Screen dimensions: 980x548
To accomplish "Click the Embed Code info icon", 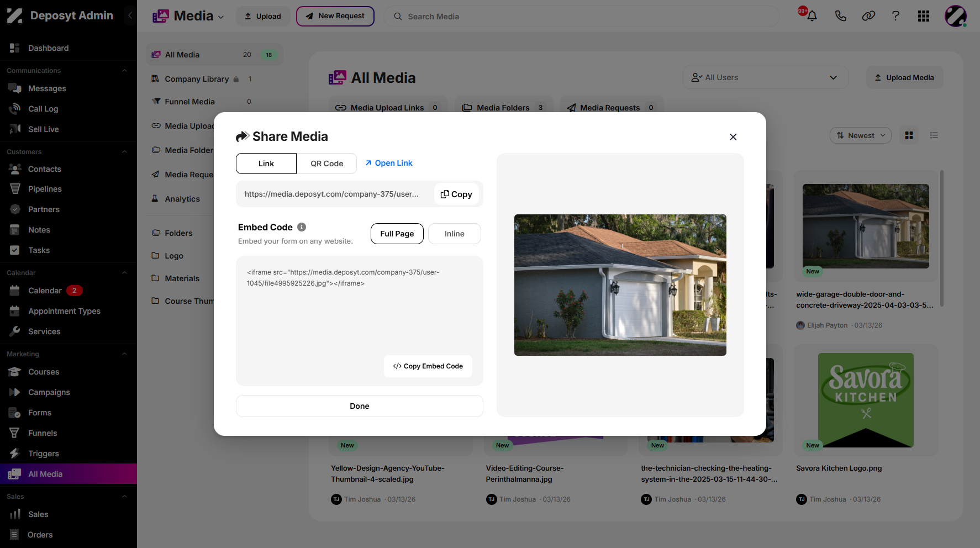I will 302,227.
